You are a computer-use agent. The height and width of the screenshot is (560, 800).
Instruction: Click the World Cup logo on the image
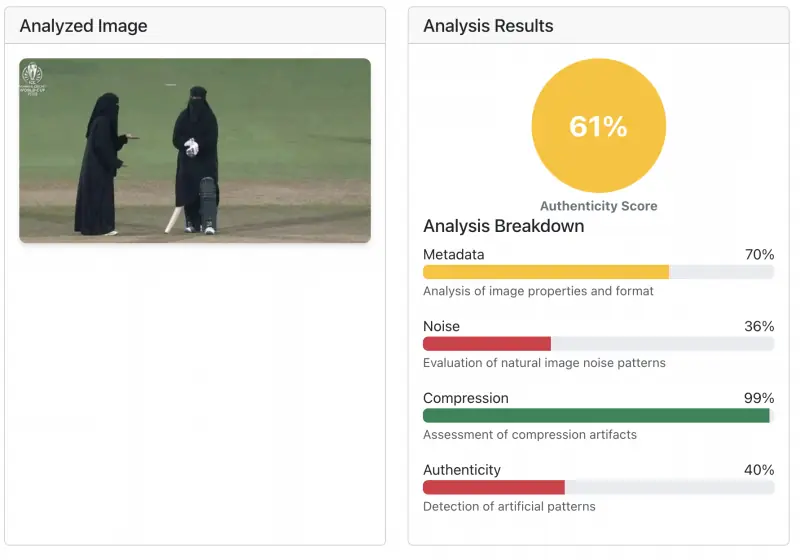(x=33, y=76)
